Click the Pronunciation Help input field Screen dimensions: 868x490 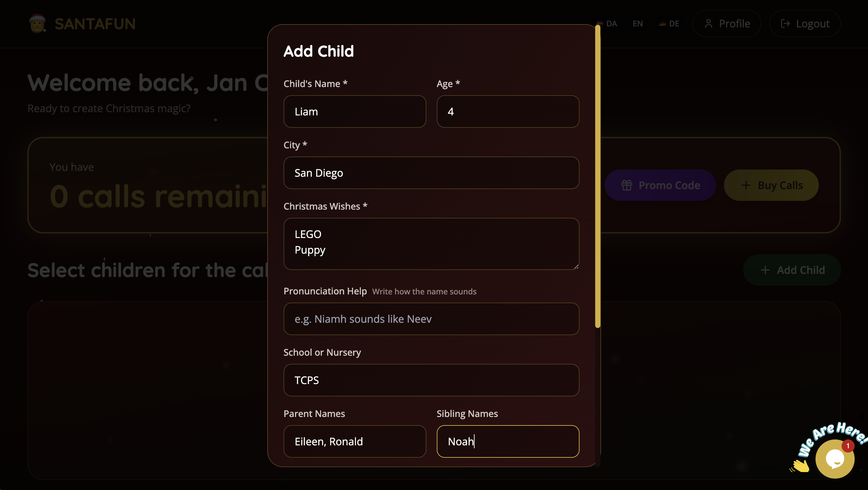[431, 319]
